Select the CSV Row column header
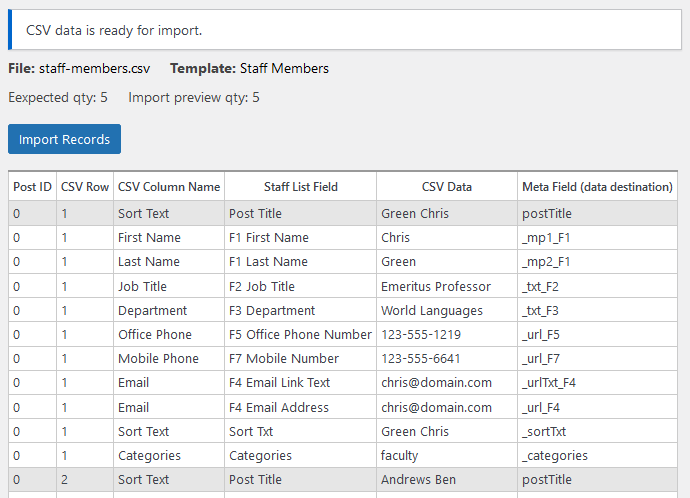 tap(85, 187)
